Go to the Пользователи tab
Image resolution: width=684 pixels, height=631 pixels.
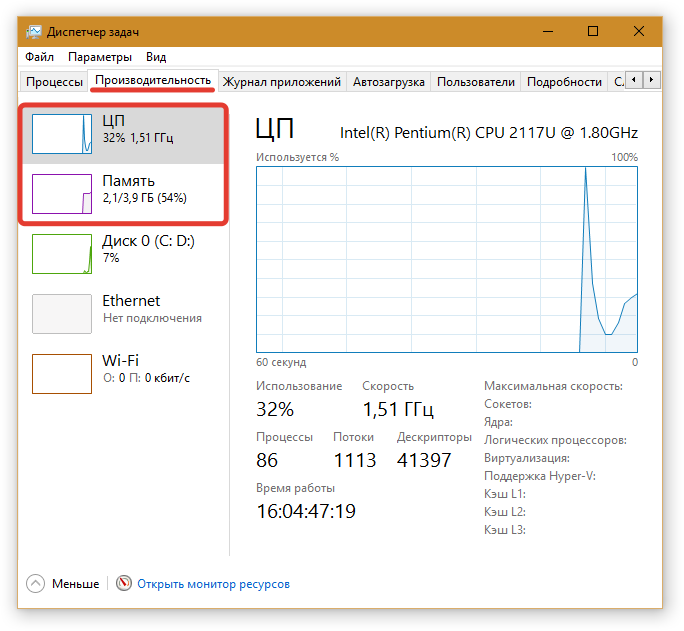(476, 82)
